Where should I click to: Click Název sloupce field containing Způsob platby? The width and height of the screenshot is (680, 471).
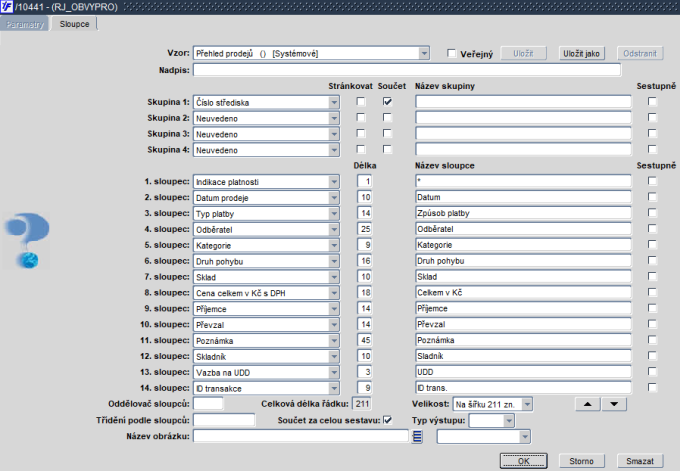coord(523,213)
